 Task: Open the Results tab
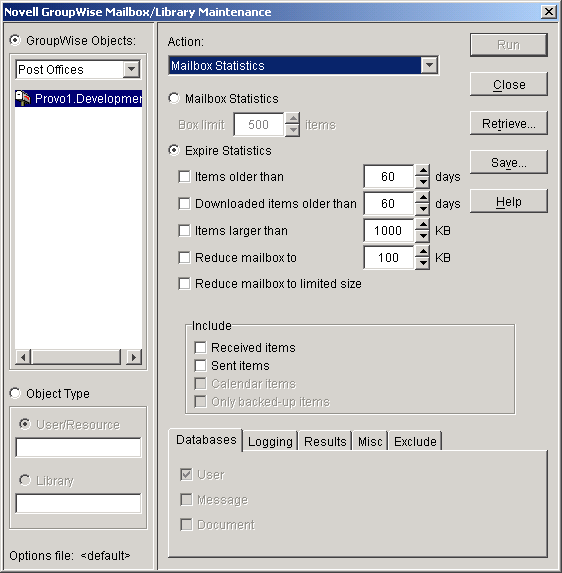(x=325, y=441)
